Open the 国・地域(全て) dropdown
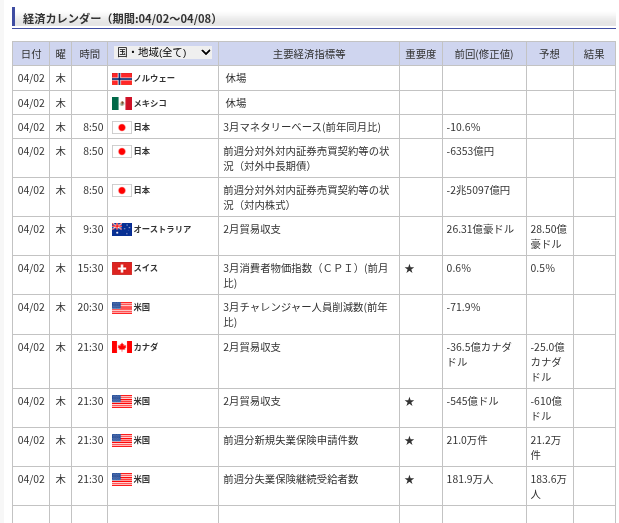 [x=163, y=53]
